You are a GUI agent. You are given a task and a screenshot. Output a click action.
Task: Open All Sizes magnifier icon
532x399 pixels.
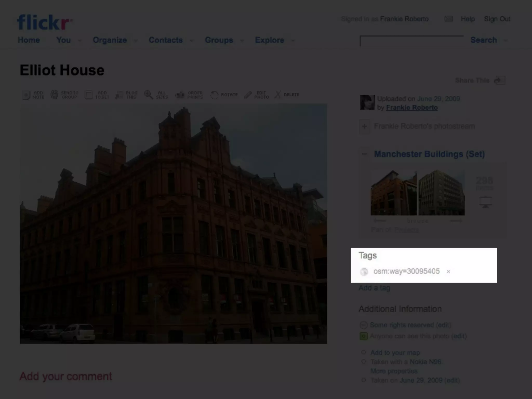click(149, 95)
